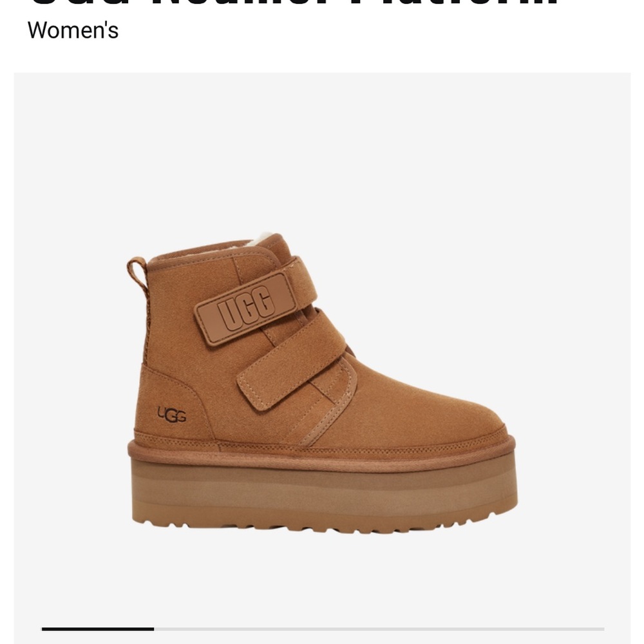The height and width of the screenshot is (644, 644).
Task: Click the Women's category label
Action: click(x=73, y=30)
